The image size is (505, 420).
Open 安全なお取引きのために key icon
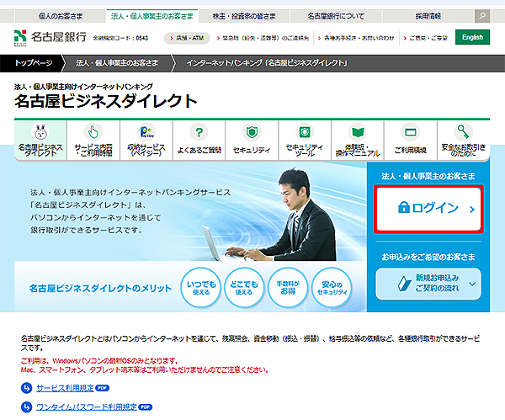463,132
